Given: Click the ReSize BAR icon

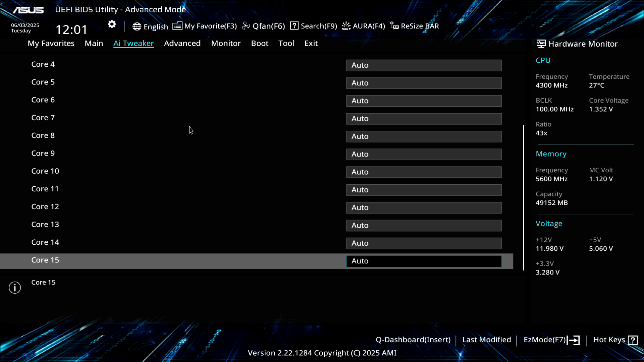Looking at the screenshot, I should 394,26.
